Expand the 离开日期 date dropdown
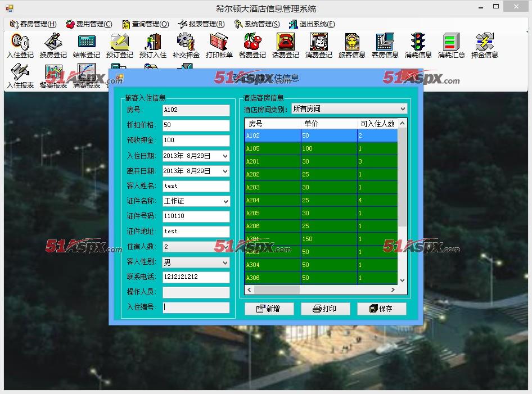Image resolution: width=532 pixels, height=394 pixels. point(226,171)
